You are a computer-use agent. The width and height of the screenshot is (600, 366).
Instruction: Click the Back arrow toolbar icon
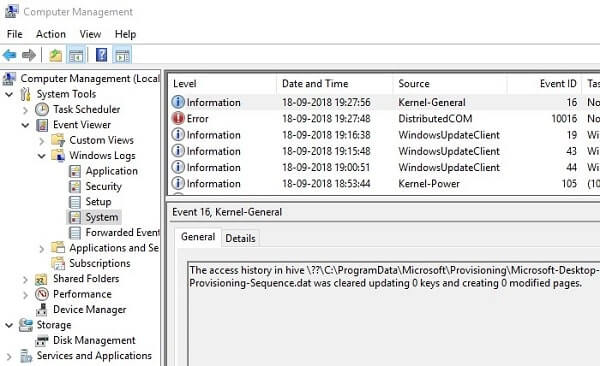10,56
